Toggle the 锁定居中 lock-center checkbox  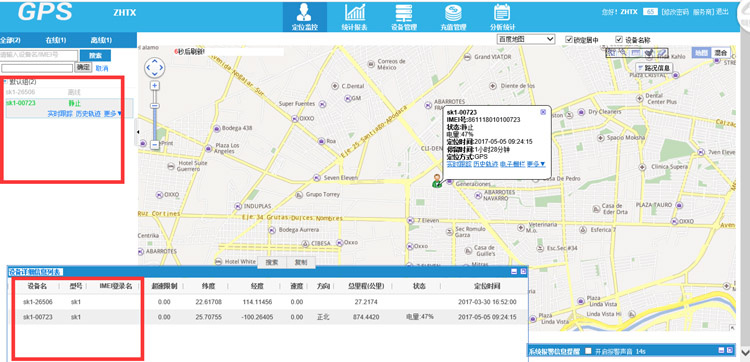click(569, 39)
